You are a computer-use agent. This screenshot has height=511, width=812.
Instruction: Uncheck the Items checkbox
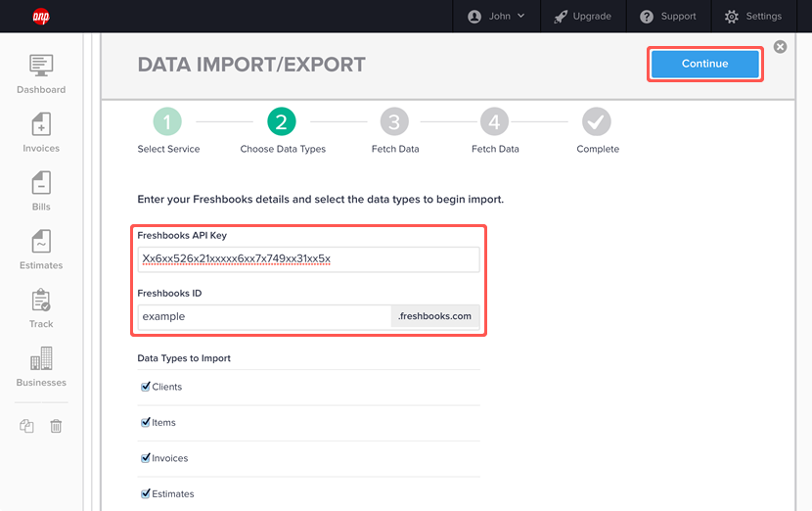pos(146,422)
